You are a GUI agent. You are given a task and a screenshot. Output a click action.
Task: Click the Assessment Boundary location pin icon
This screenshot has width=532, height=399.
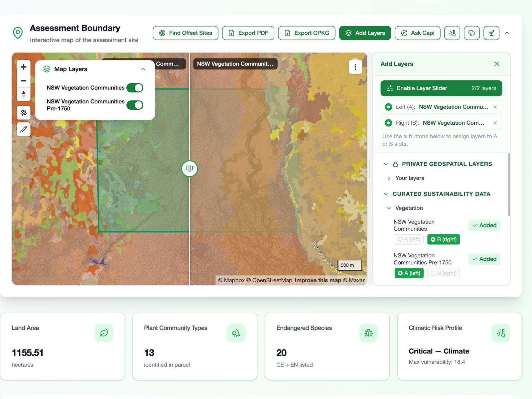[18, 33]
